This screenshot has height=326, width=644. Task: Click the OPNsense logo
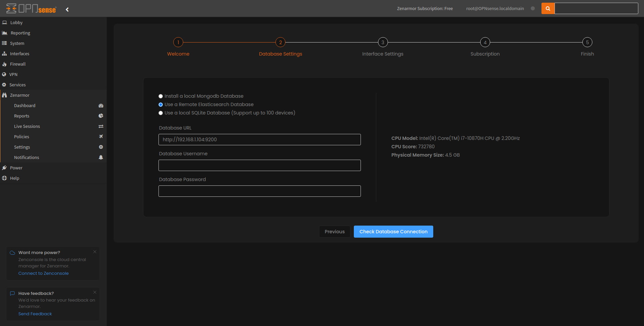tap(31, 9)
